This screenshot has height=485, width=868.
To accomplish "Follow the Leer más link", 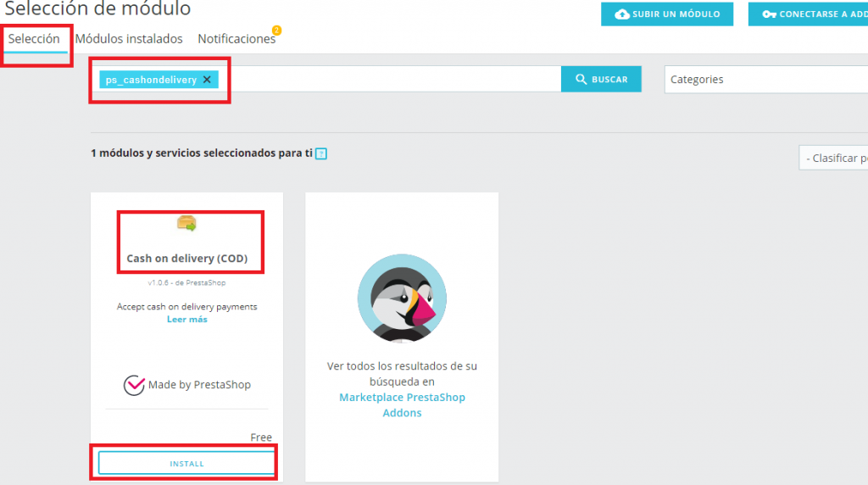I will tap(186, 320).
